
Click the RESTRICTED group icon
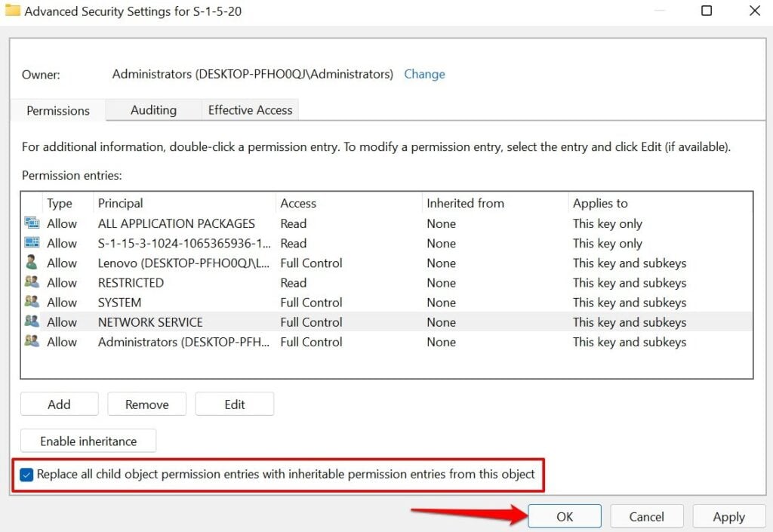[x=32, y=282]
